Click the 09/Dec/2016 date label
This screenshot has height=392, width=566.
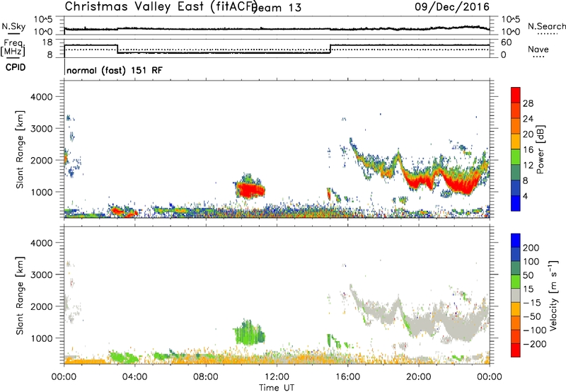click(452, 7)
